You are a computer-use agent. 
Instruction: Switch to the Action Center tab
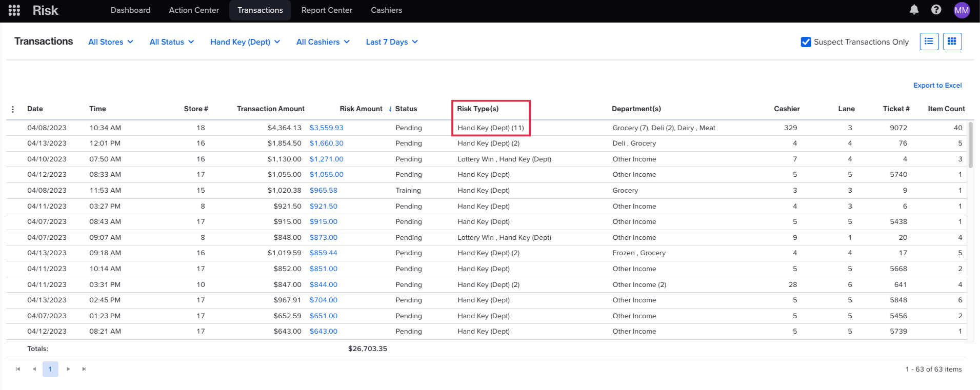coord(194,10)
